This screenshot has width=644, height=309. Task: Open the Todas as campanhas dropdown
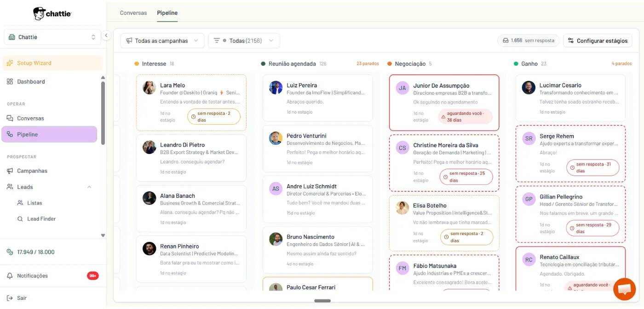tap(162, 40)
